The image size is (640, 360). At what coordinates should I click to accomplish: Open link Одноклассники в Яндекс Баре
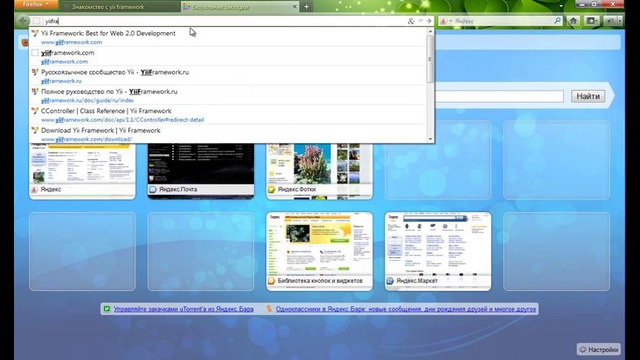coord(406,309)
